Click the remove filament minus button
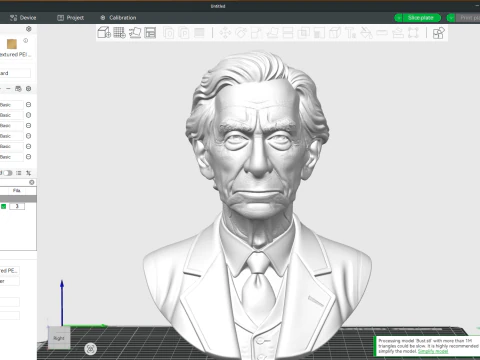480x360 pixels. [8, 89]
